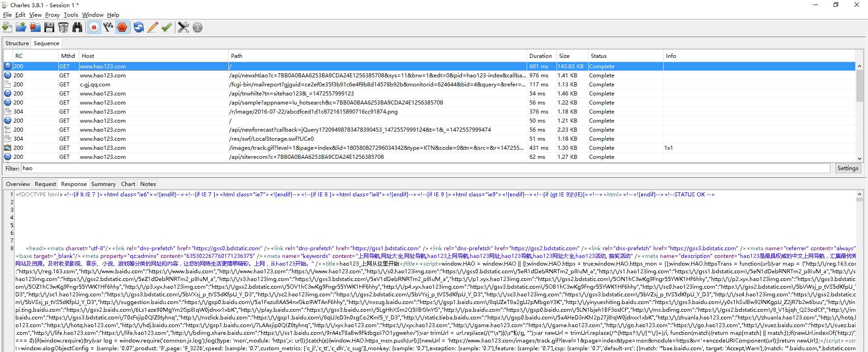This screenshot has height=352, width=868.
Task: Open the Overview tab
Action: coord(18,184)
